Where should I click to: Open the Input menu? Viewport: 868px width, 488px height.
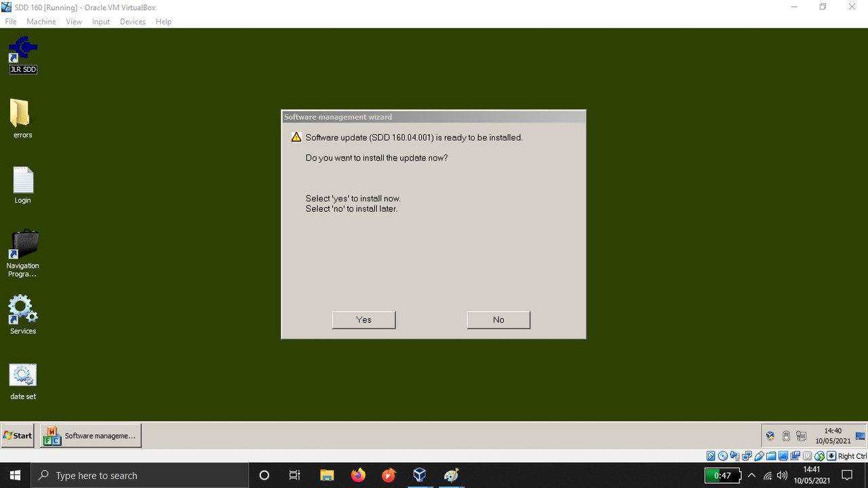click(101, 22)
